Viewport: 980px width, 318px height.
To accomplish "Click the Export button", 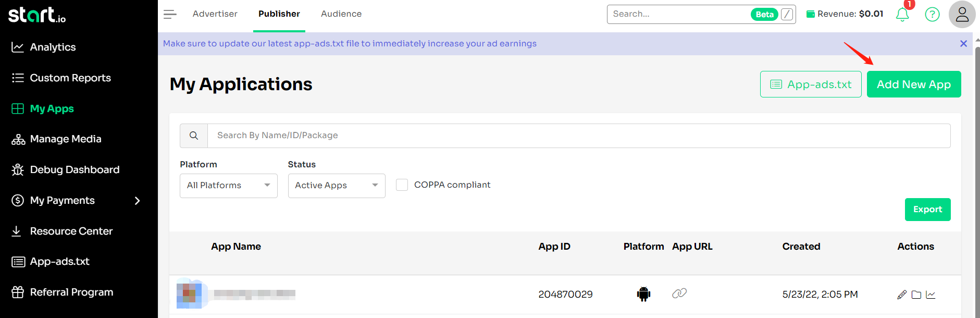I will (x=927, y=210).
